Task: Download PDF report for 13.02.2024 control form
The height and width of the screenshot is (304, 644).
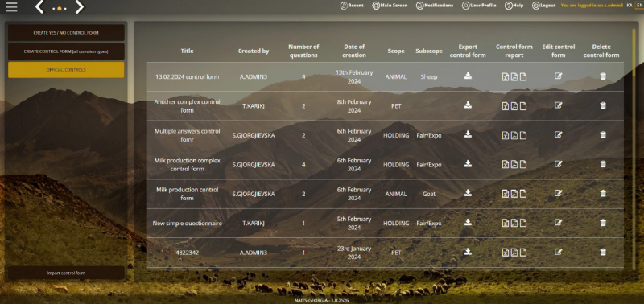Action: [514, 76]
